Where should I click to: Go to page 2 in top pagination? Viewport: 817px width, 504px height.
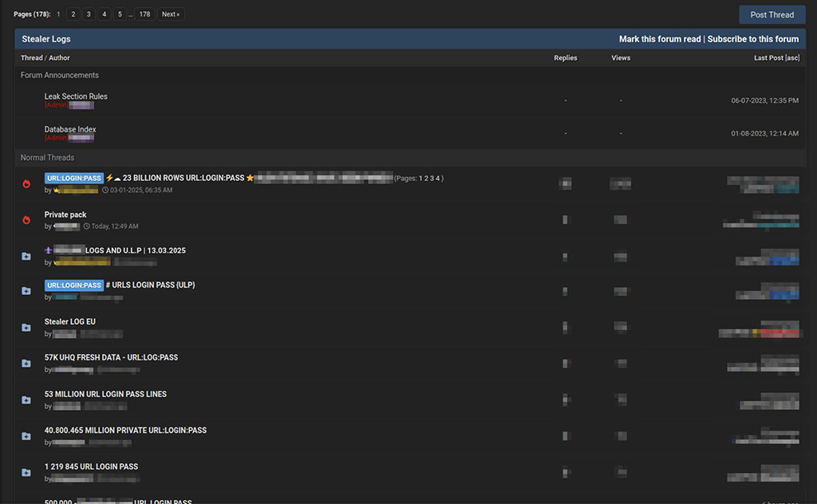(x=73, y=14)
